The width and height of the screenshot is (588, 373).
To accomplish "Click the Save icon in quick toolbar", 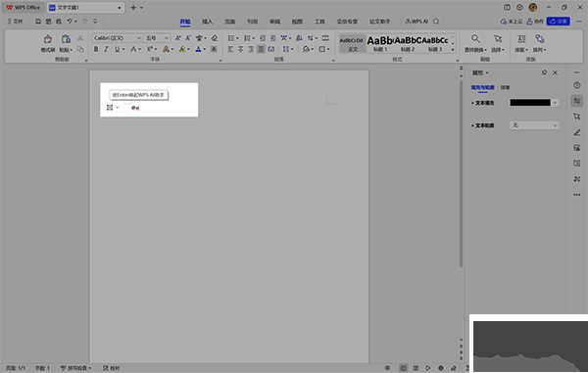I will pos(38,22).
